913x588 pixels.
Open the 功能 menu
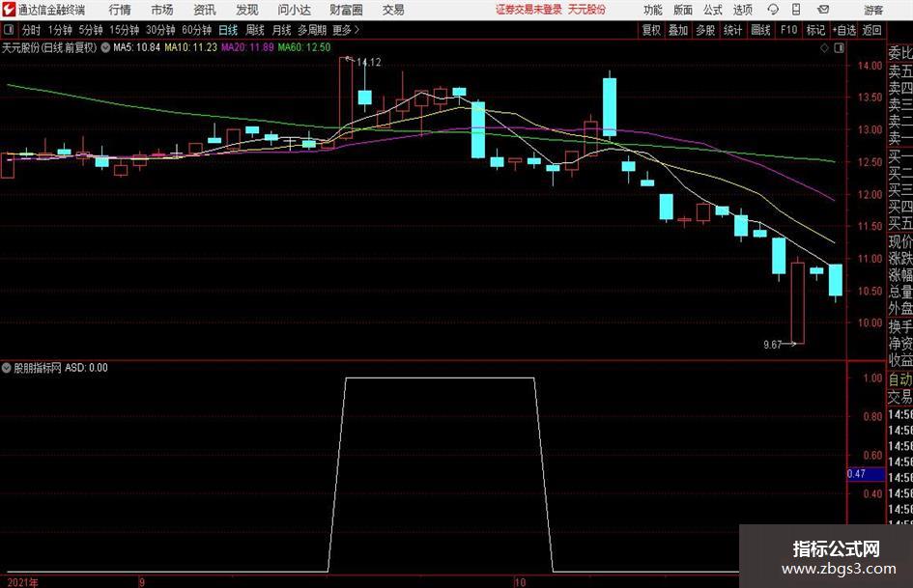(x=653, y=10)
